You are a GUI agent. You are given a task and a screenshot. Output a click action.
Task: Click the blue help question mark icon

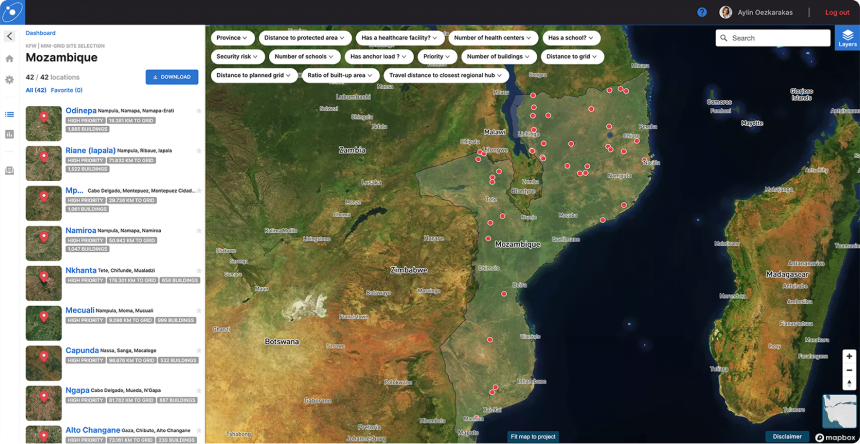coord(702,12)
